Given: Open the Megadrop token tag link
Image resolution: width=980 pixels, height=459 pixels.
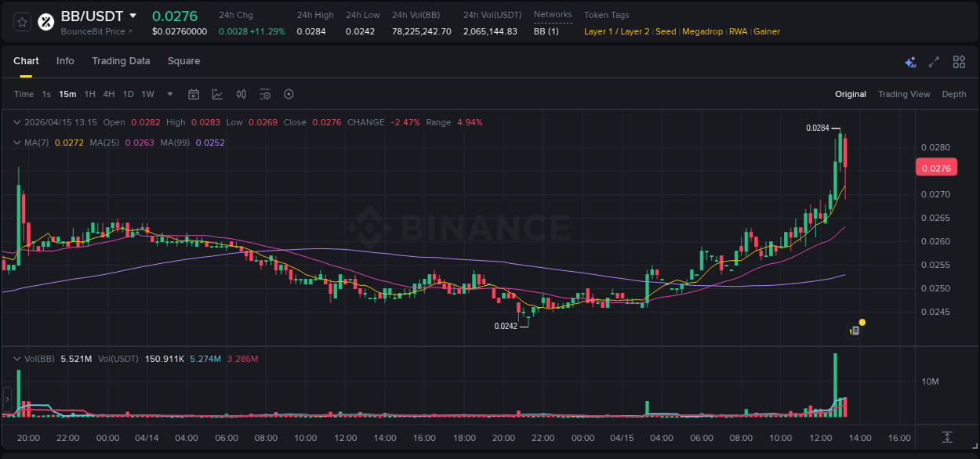Looking at the screenshot, I should tap(701, 31).
